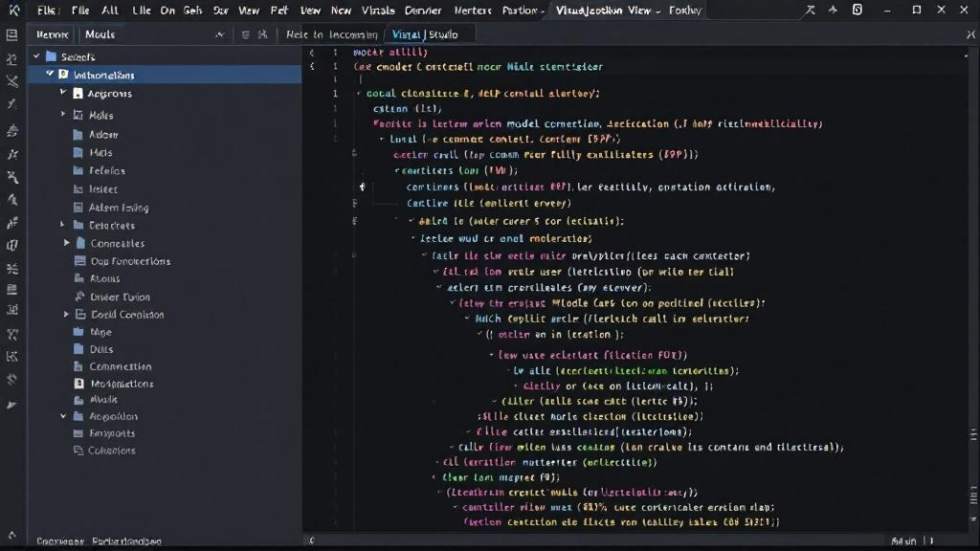Click the shield icon in the title bar
Screen dimensions: 980x551
click(x=857, y=10)
